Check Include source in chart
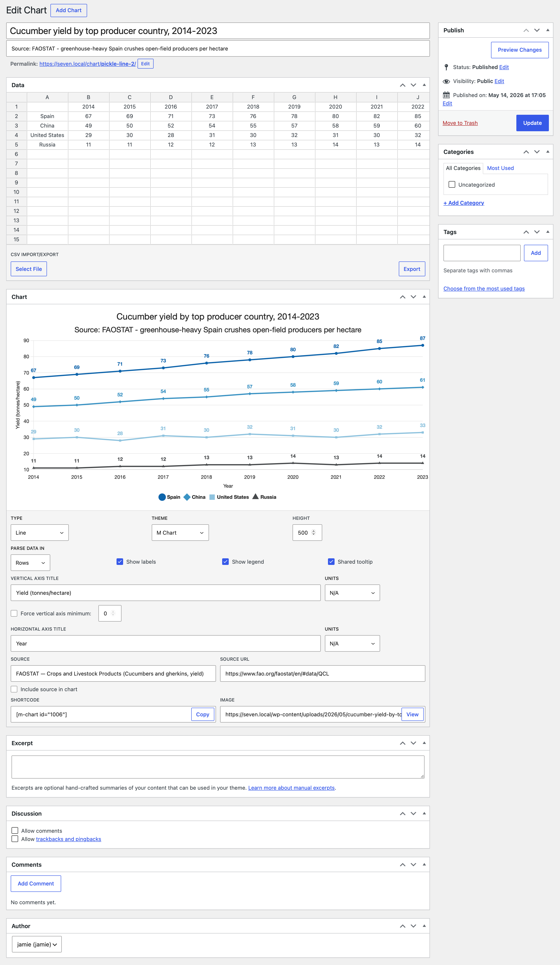Viewport: 560px width, 965px height. 14,689
